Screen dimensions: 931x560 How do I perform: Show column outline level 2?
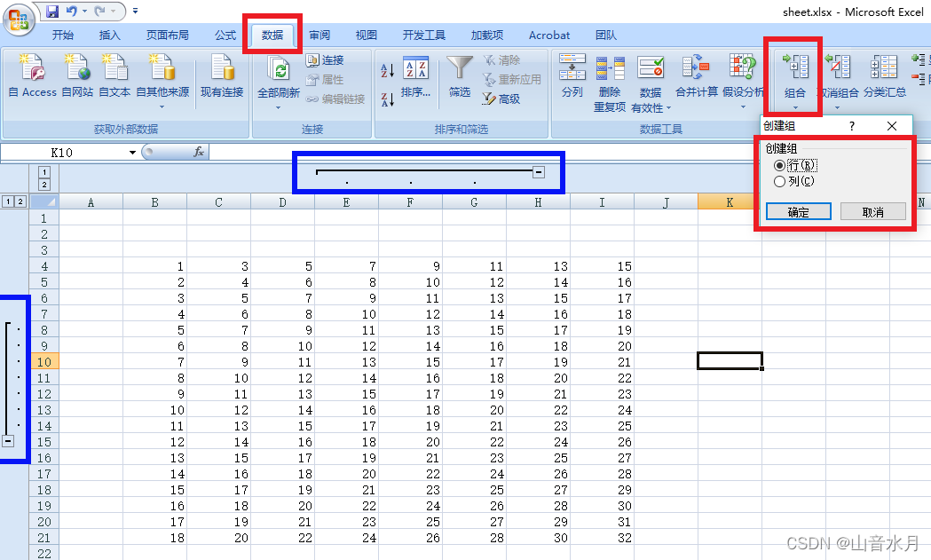click(x=44, y=185)
